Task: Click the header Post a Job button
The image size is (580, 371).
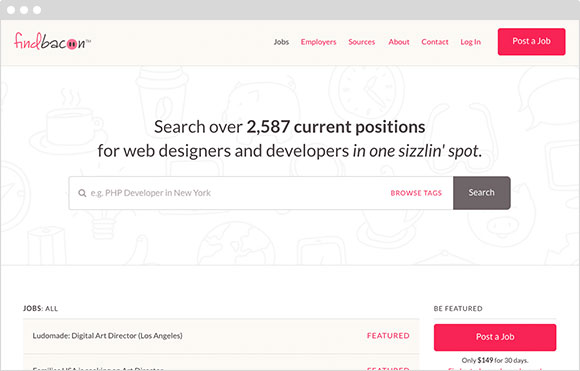Action: pyautogui.click(x=531, y=41)
